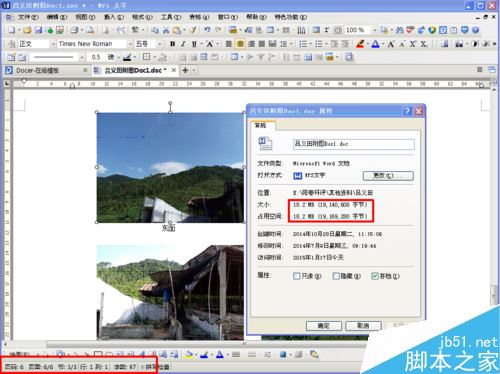Select the top landscape photo in document
The image size is (500, 374).
tap(170, 168)
